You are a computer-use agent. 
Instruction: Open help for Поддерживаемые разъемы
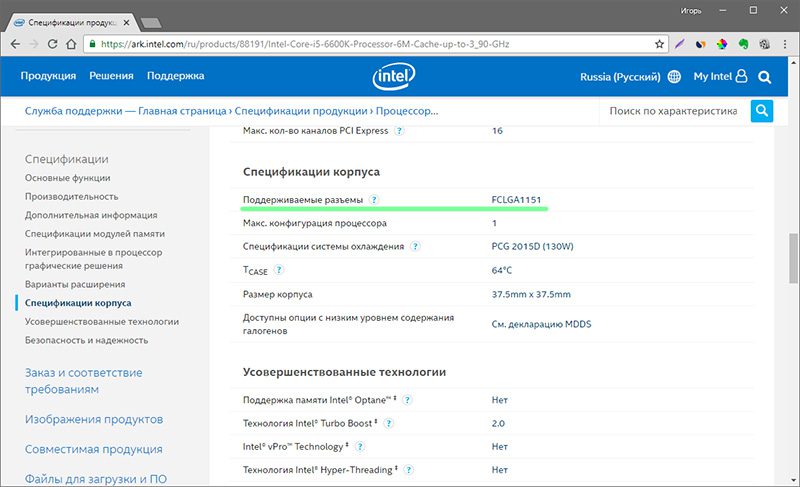[374, 199]
